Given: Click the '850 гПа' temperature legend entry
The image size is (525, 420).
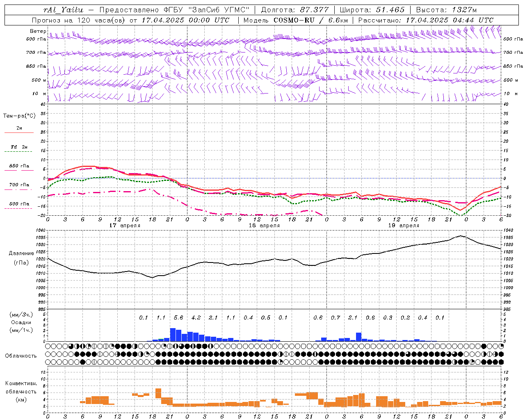Looking at the screenshot, I should 19,166.
